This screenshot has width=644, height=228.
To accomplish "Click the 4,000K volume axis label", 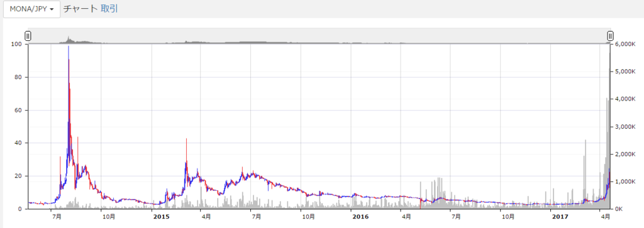I will 625,99.
